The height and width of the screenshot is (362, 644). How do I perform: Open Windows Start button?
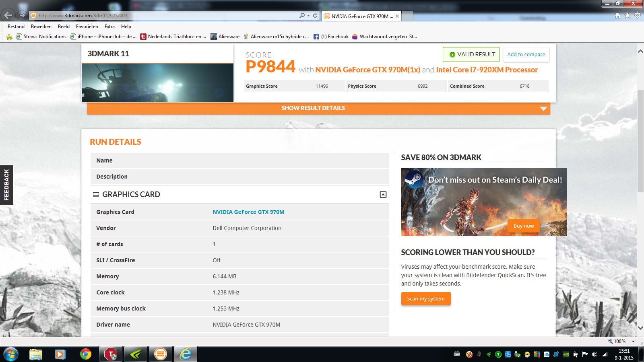(x=11, y=354)
